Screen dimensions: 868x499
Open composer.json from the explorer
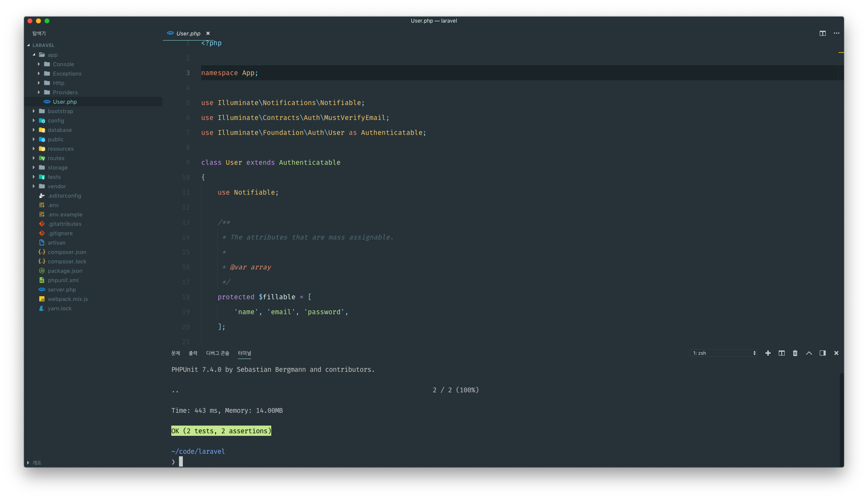[x=67, y=252]
